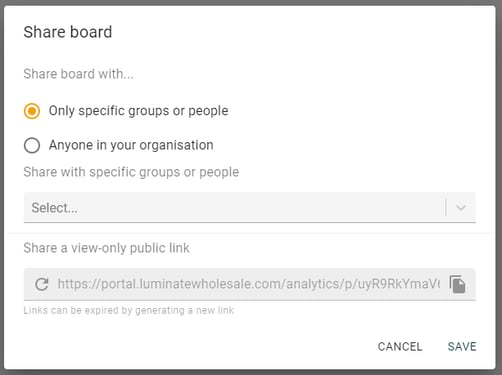Click the 'Share board with...' label
This screenshot has height=375, width=502.
pyautogui.click(x=78, y=74)
